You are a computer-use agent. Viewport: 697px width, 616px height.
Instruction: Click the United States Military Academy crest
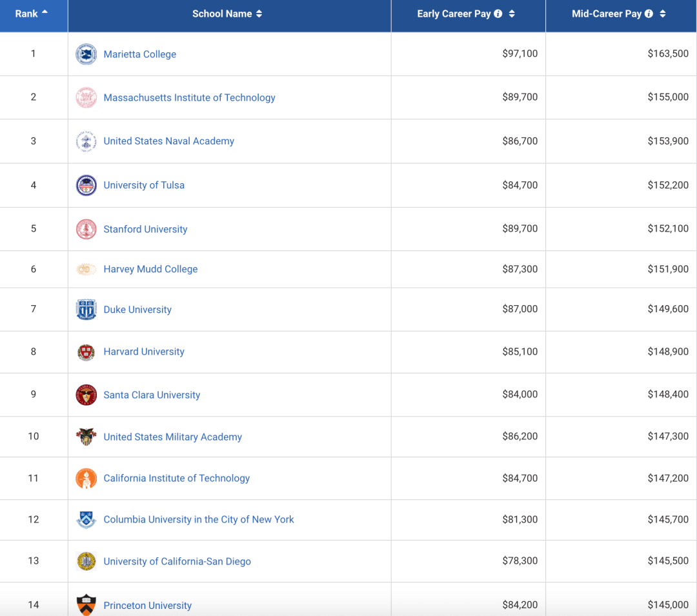coord(86,437)
